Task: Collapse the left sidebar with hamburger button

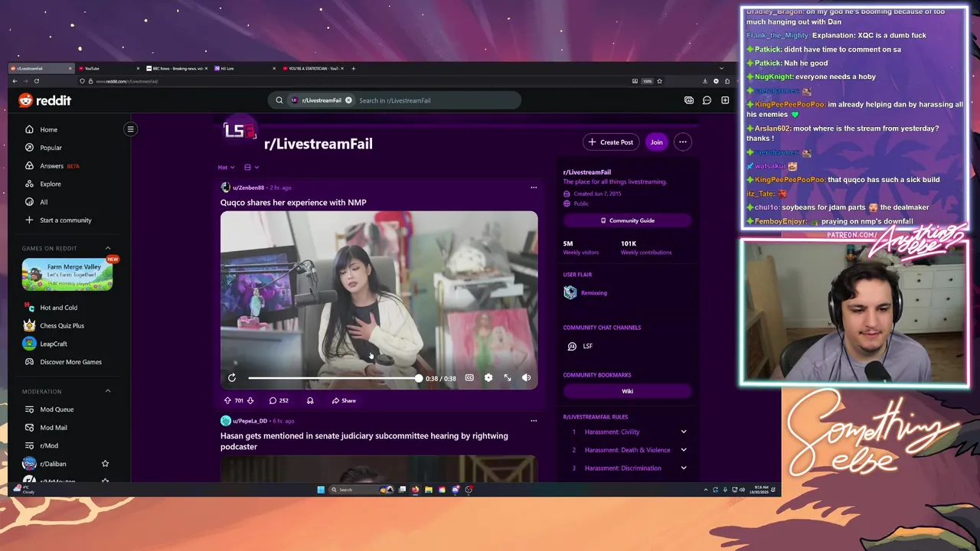Action: click(130, 129)
